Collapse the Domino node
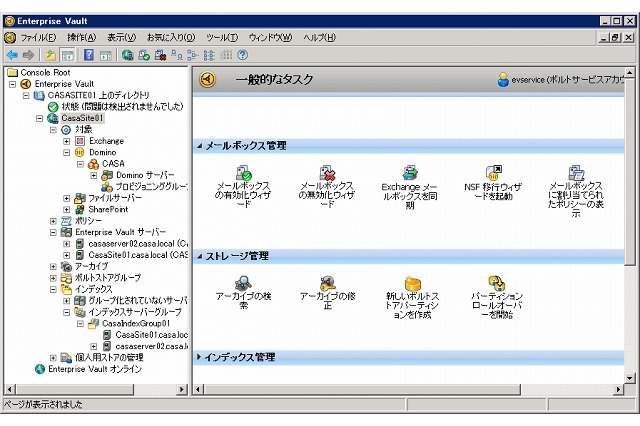Image resolution: width=640 pixels, height=426 pixels. pos(67,153)
